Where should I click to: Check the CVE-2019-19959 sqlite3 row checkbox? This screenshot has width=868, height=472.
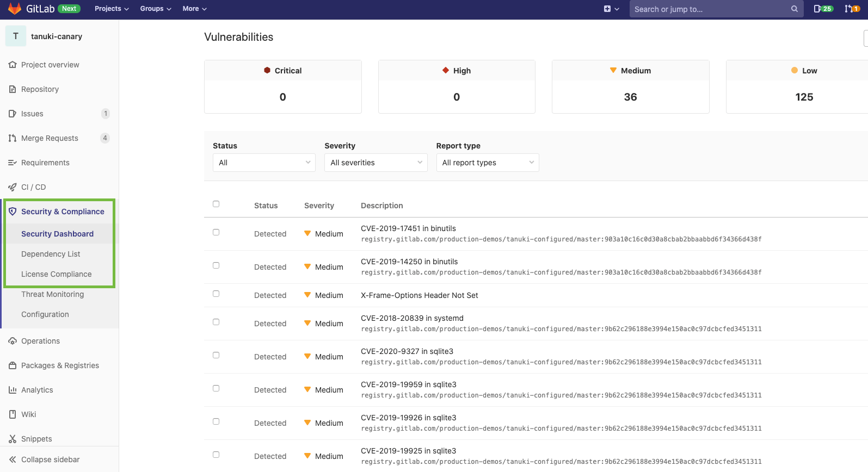216,388
